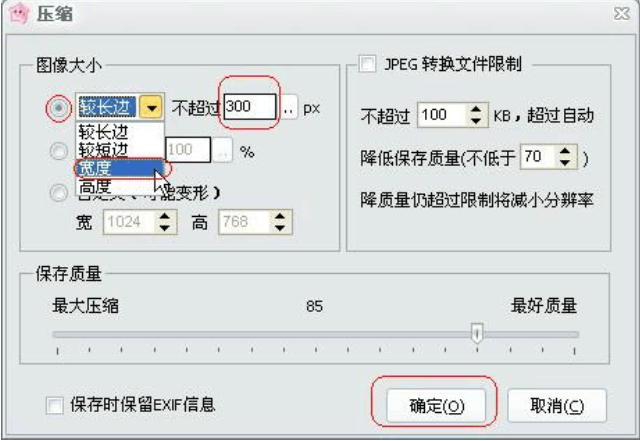The height and width of the screenshot is (441, 640).
Task: Open the 较长边 dropdown arrow
Action: point(151,107)
